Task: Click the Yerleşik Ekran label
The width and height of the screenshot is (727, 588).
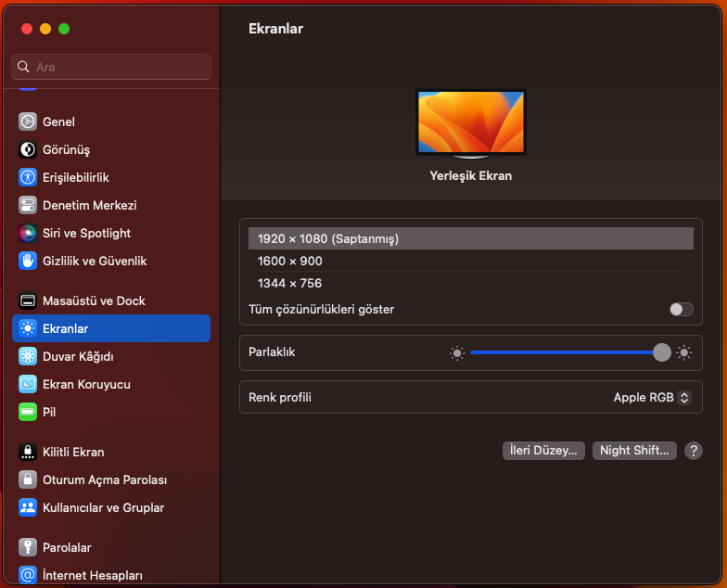Action: pyautogui.click(x=471, y=176)
